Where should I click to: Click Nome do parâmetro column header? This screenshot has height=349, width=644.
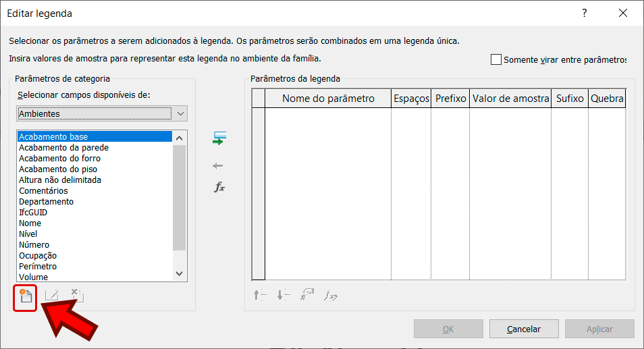click(328, 99)
